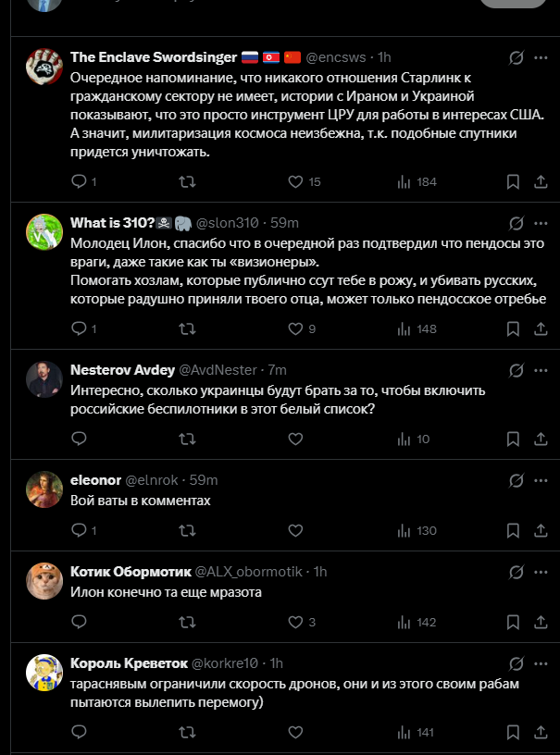Bookmark Nesterov Avdey's tweet
This screenshot has height=755, width=560.
513,439
